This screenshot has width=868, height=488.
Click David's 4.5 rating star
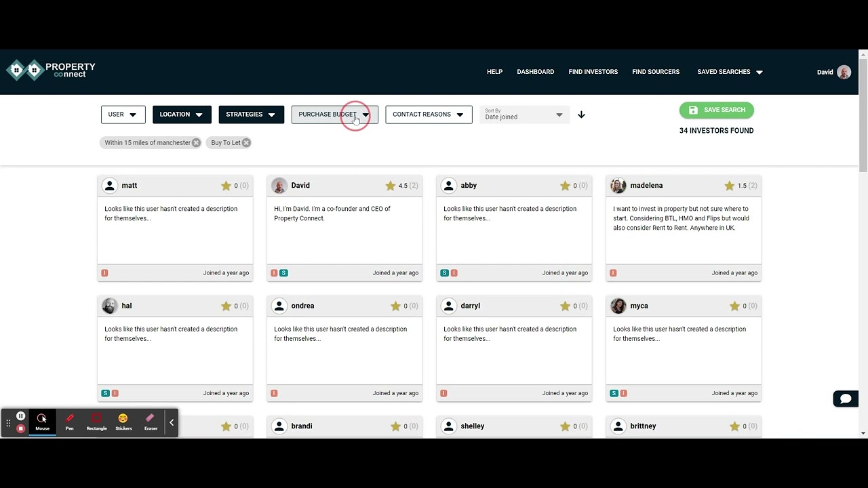pos(390,185)
